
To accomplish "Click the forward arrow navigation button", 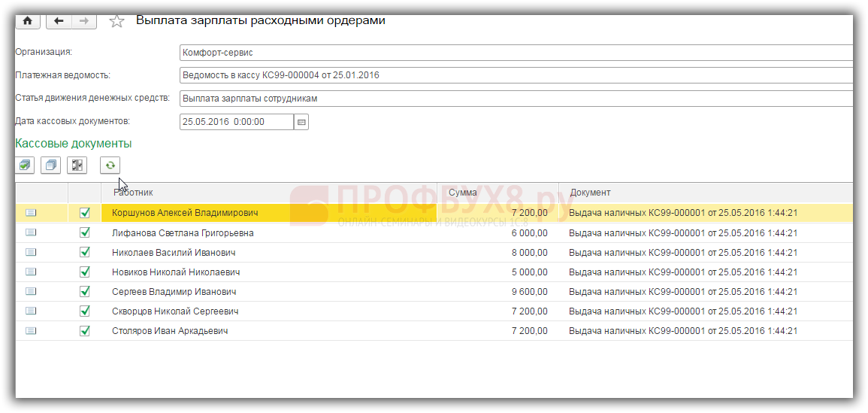I will (x=84, y=21).
